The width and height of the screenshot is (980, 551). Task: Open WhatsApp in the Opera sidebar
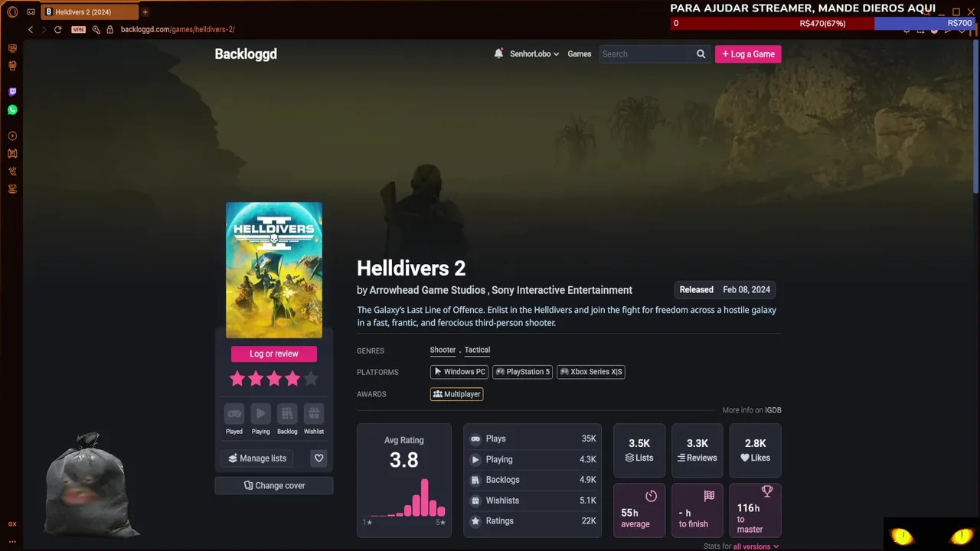(x=12, y=110)
